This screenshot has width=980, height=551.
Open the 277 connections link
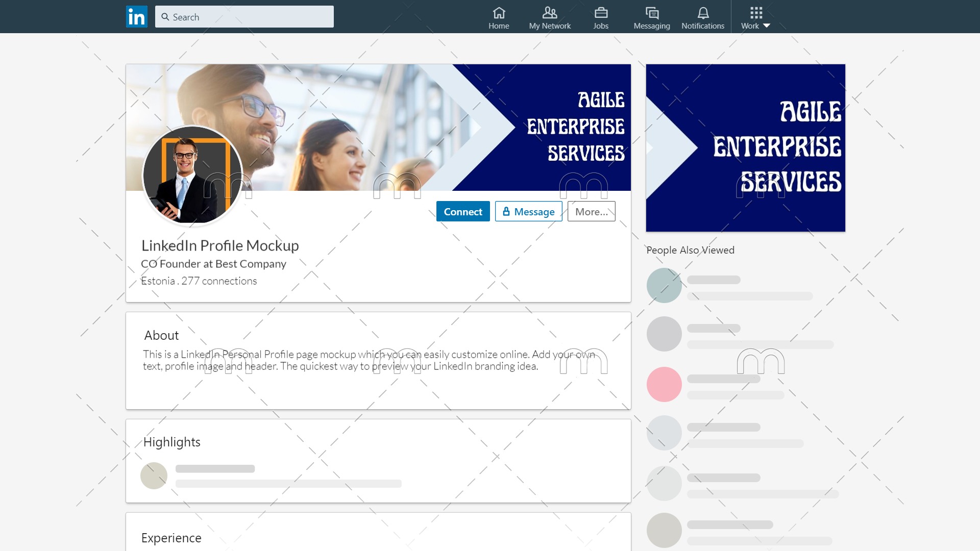(219, 281)
